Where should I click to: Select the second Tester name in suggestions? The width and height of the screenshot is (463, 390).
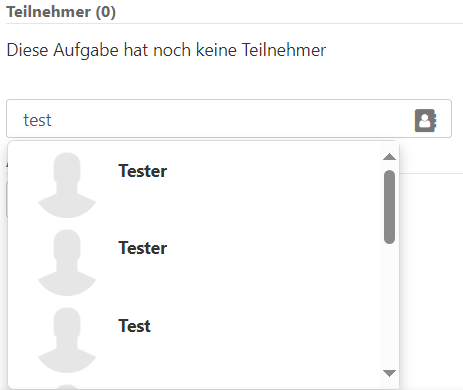[x=143, y=248]
